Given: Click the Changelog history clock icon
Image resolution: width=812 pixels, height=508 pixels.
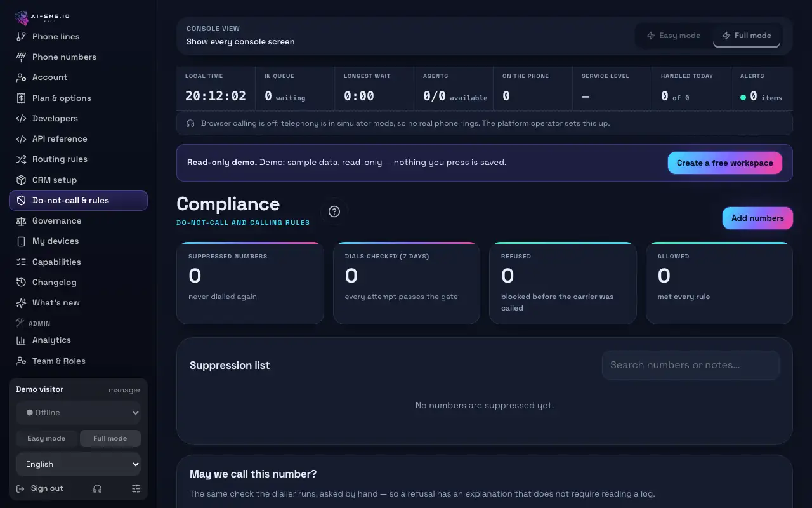Looking at the screenshot, I should click(x=21, y=282).
